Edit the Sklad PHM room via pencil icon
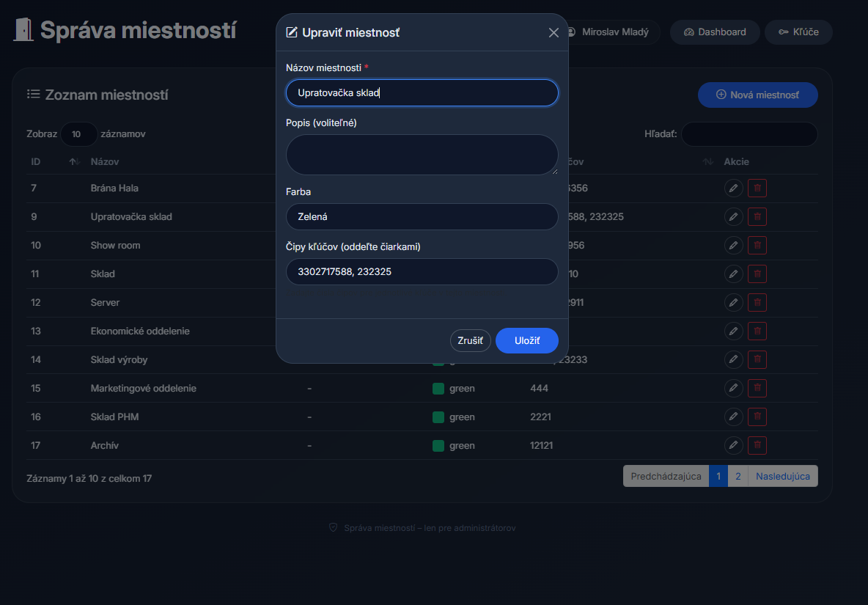Viewport: 868px width, 605px height. [733, 417]
